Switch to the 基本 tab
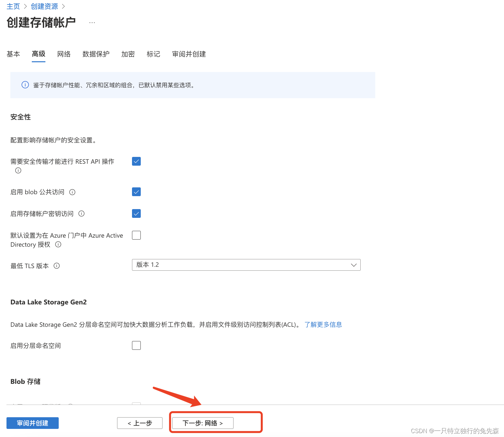Viewport: 504px width, 437px height. tap(13, 54)
